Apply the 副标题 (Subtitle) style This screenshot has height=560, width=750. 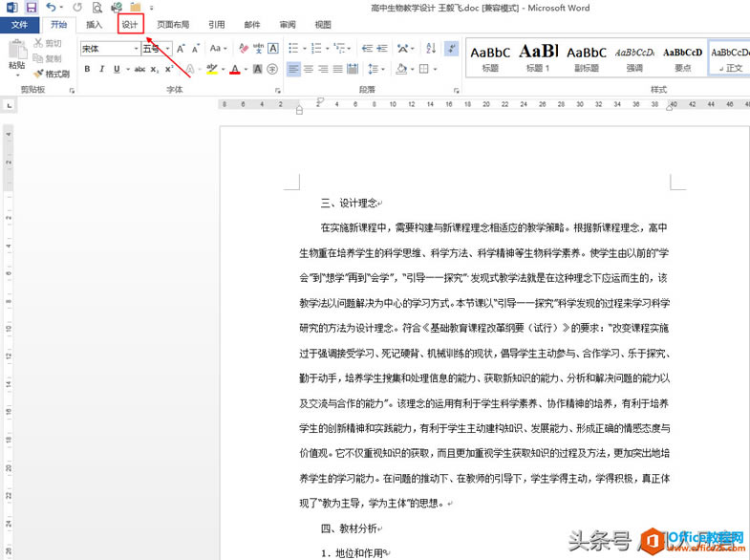click(587, 57)
